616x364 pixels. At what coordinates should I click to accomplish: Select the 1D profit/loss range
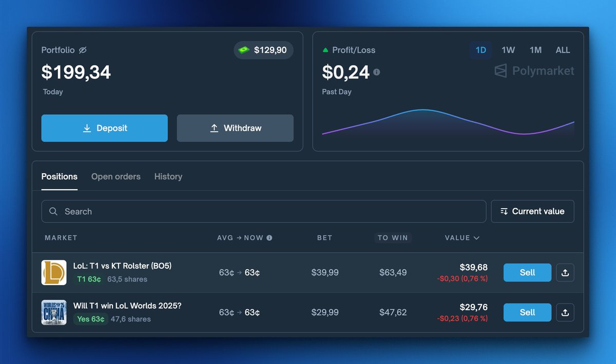point(481,50)
